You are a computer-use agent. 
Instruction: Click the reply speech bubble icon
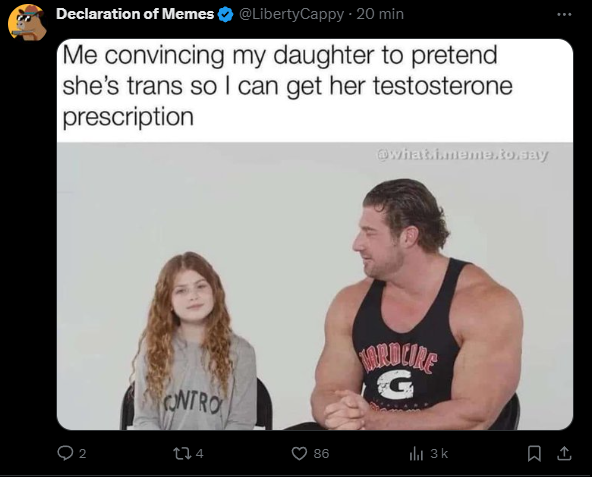[65, 453]
